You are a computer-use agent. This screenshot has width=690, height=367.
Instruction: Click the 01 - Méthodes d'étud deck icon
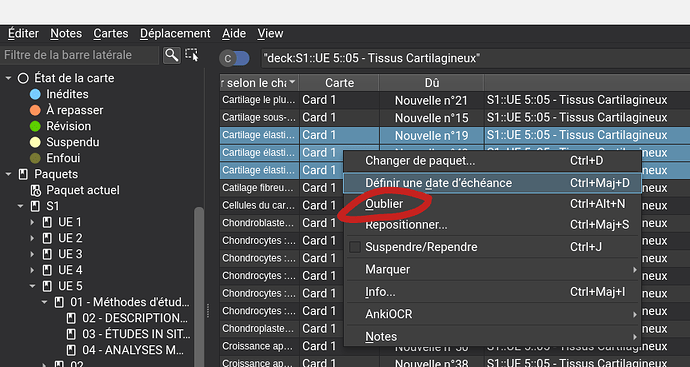(x=59, y=302)
